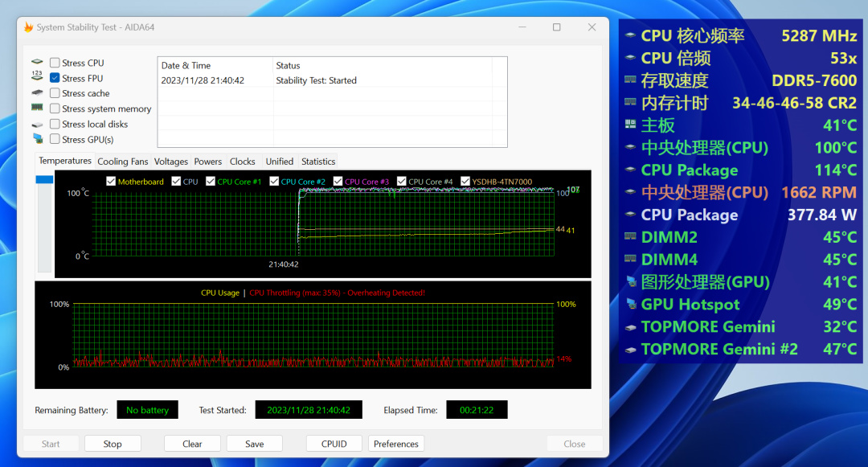Click the Clear button
This screenshot has width=868, height=467.
click(192, 444)
